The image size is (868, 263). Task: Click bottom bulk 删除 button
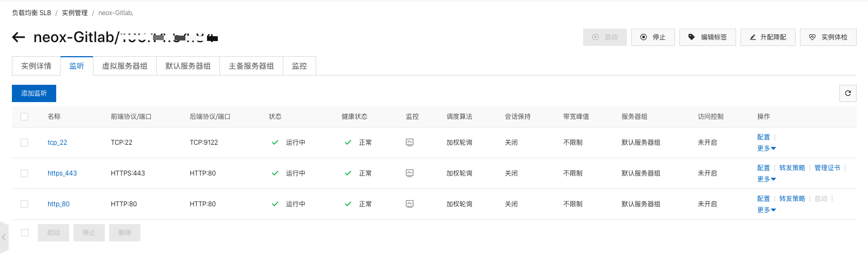pos(125,233)
